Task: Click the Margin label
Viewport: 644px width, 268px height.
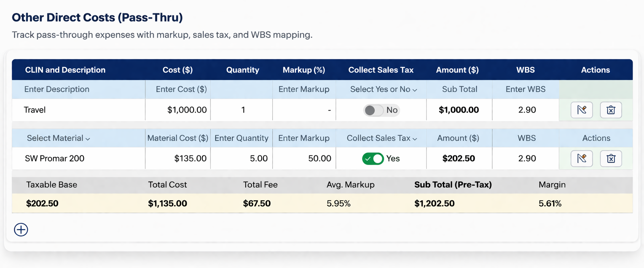Action: [x=552, y=185]
